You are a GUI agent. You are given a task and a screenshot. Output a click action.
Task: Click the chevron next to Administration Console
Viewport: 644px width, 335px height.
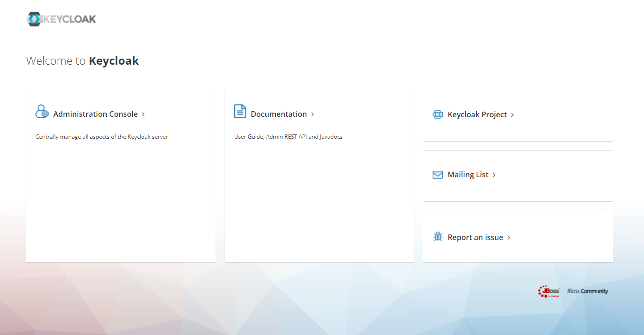point(143,114)
